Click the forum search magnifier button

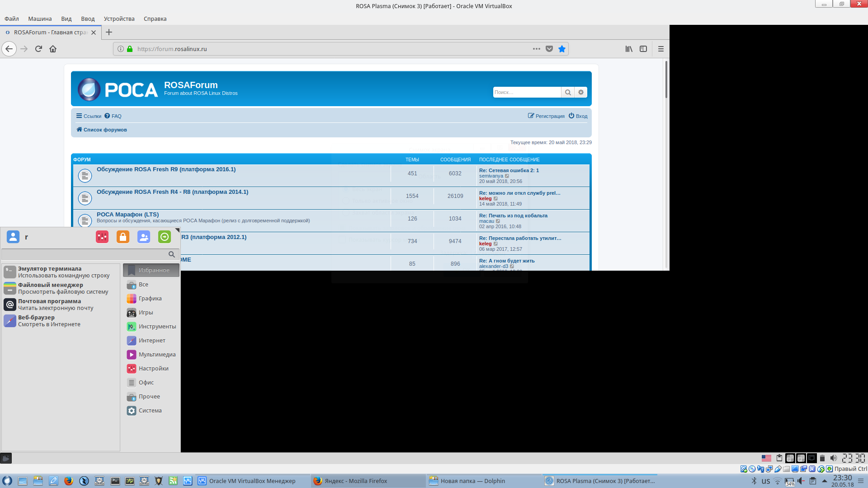pyautogui.click(x=568, y=92)
